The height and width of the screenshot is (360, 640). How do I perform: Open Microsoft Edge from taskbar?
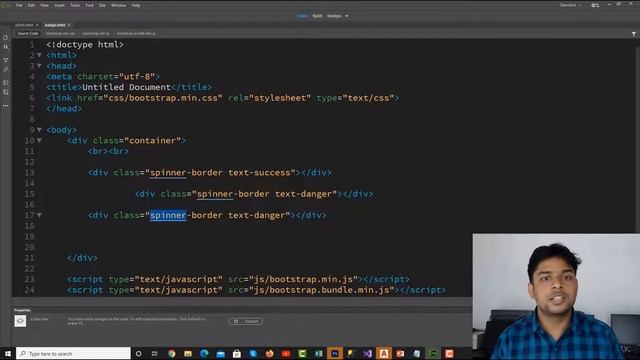pos(204,353)
